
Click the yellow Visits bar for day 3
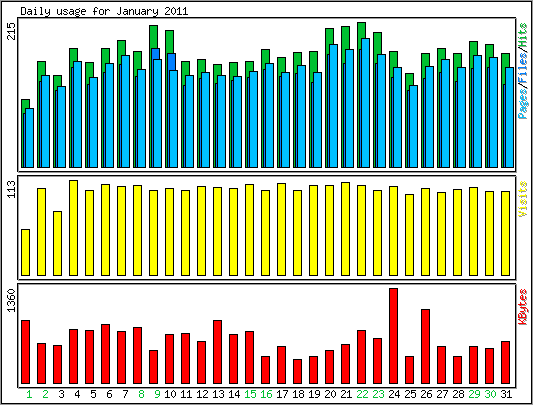[57, 243]
